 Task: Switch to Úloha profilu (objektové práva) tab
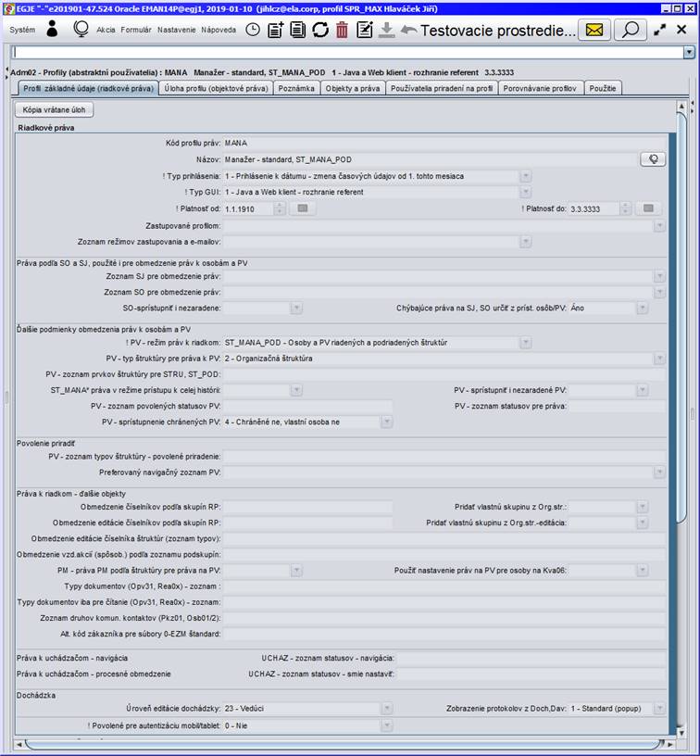[x=216, y=88]
